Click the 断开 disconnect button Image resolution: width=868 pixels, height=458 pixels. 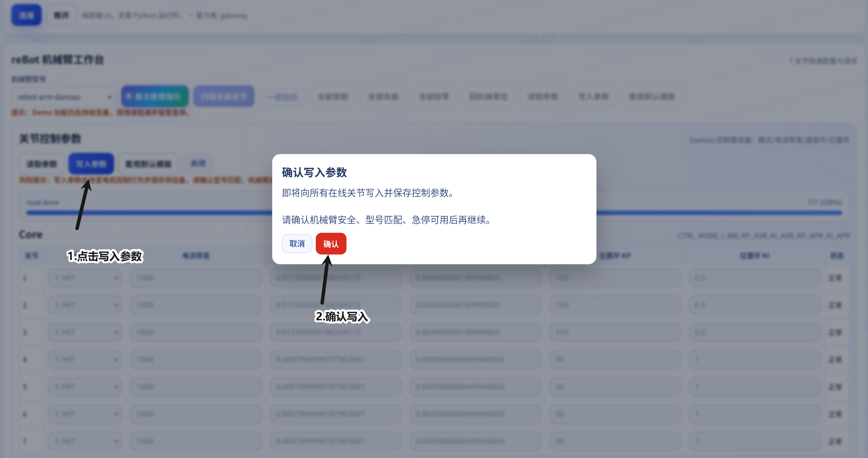(61, 15)
